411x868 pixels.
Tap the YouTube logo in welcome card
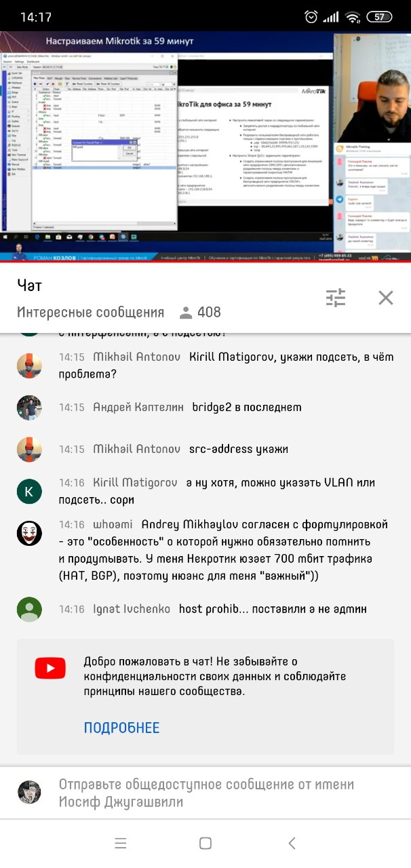click(x=50, y=669)
